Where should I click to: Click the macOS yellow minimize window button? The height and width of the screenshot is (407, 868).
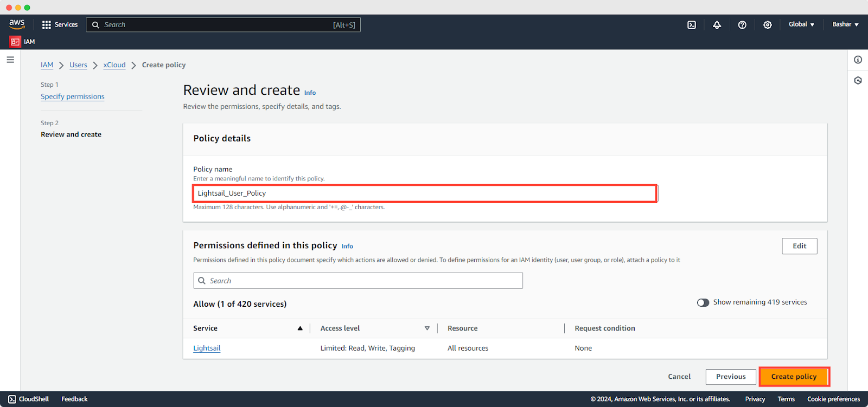[x=18, y=8]
